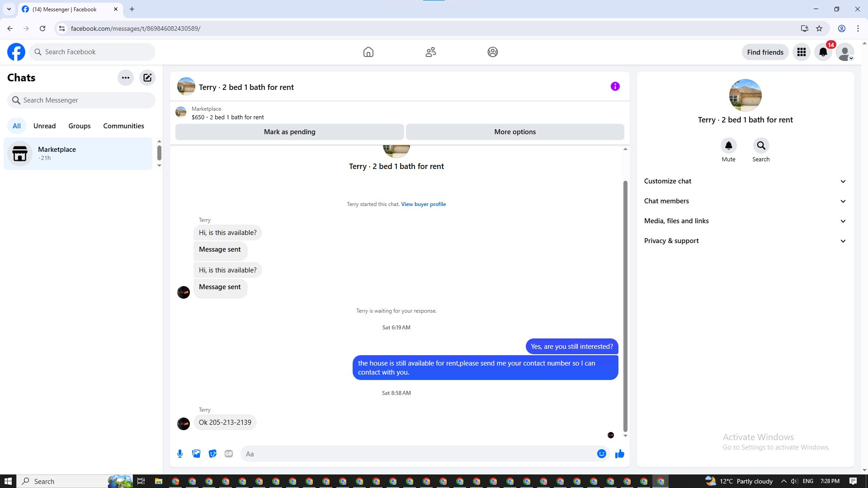Open the $650 2 bed 1 bath listing

click(227, 117)
